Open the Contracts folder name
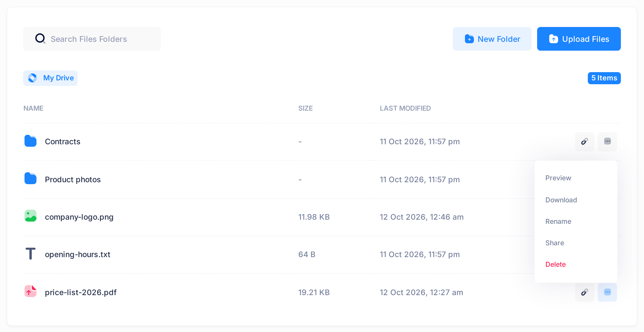 click(63, 141)
